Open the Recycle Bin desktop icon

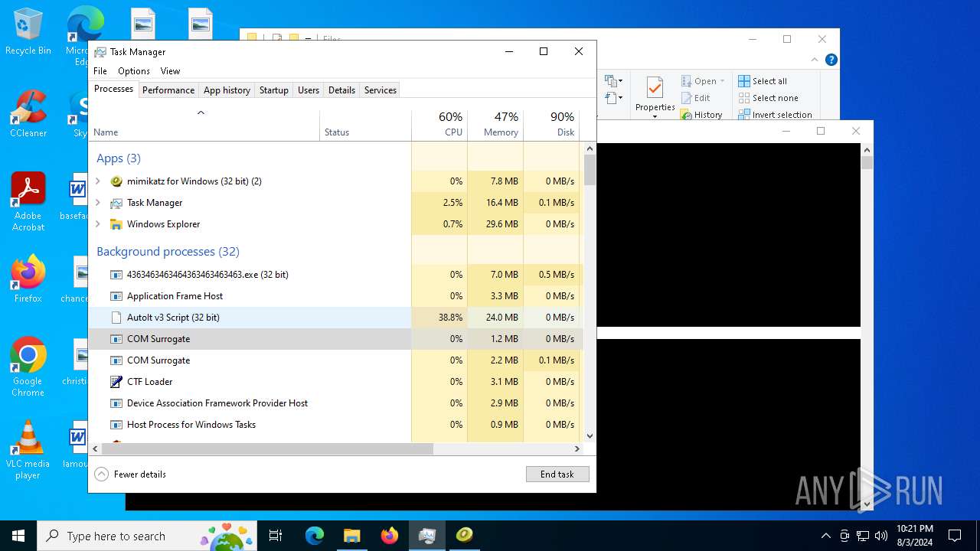coord(28,31)
